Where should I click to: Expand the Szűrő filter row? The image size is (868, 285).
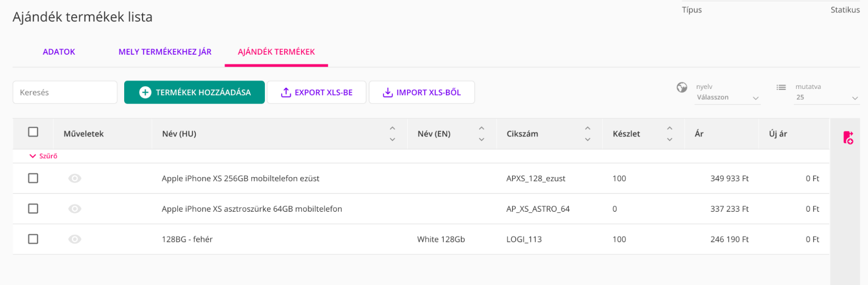43,156
